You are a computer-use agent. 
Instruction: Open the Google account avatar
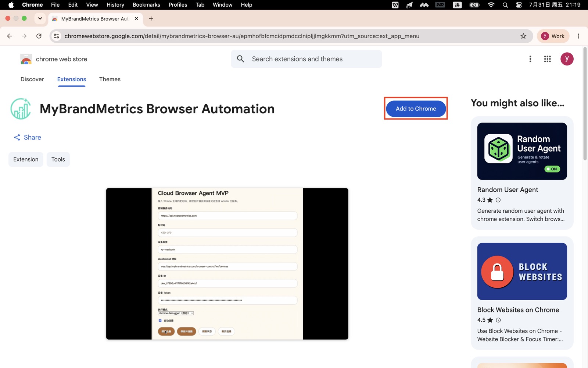pos(567,59)
